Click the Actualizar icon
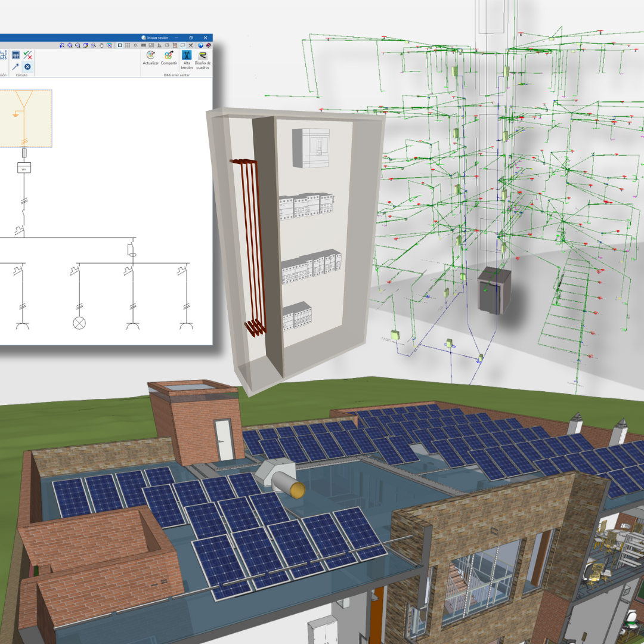 click(151, 55)
